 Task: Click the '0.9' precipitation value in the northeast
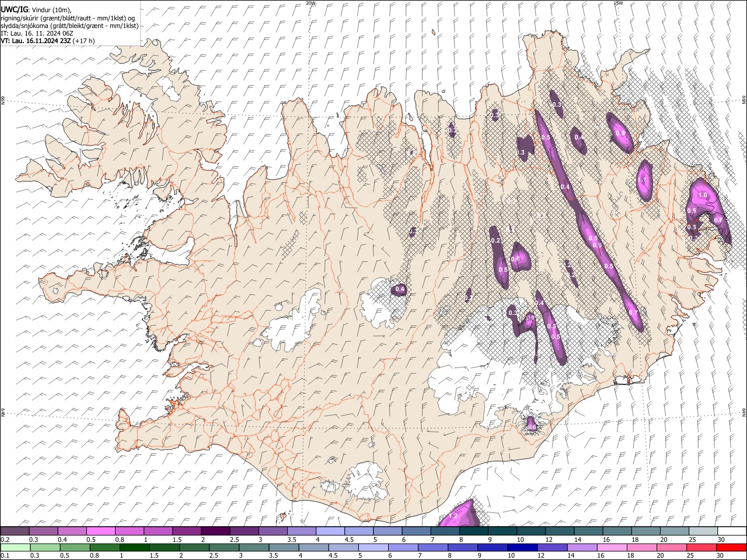pyautogui.click(x=620, y=134)
